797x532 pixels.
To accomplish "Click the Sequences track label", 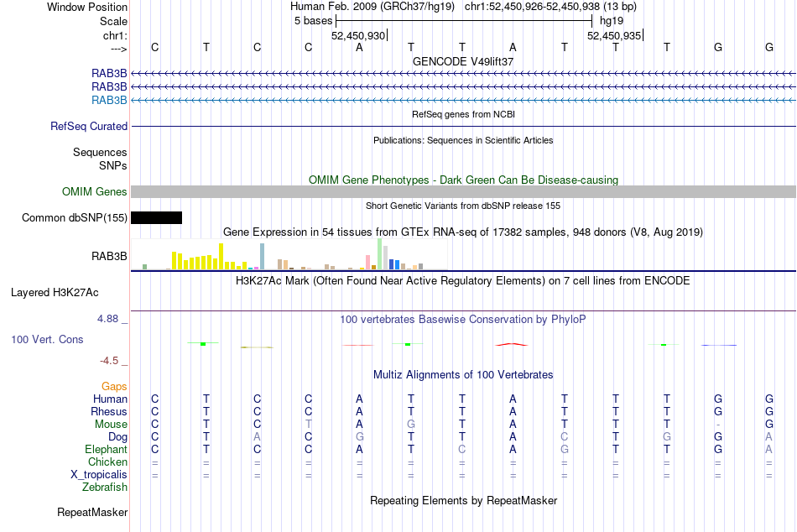I will [100, 152].
